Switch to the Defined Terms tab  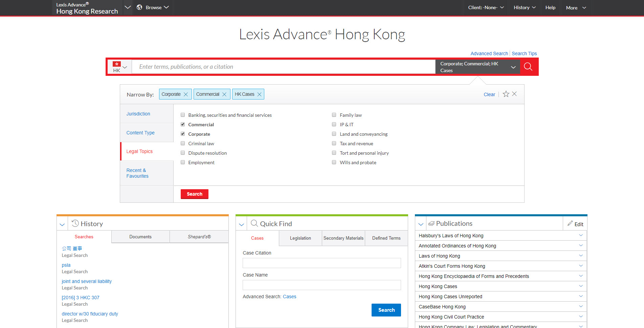pos(386,238)
